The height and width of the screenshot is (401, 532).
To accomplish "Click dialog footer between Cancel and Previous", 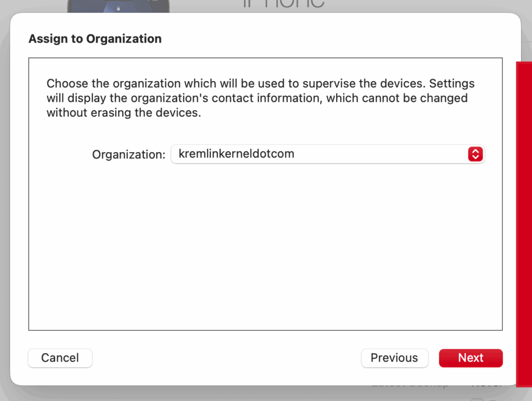I will (x=226, y=358).
